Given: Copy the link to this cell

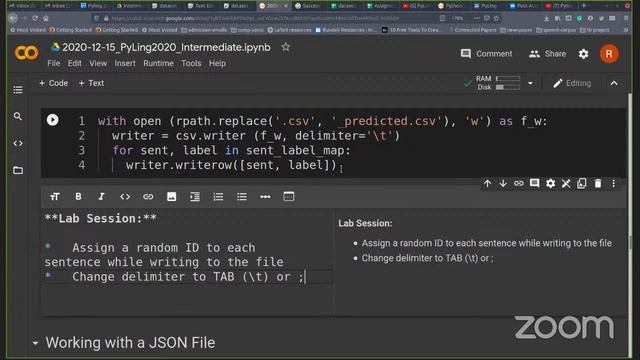Looking at the screenshot, I should point(518,184).
